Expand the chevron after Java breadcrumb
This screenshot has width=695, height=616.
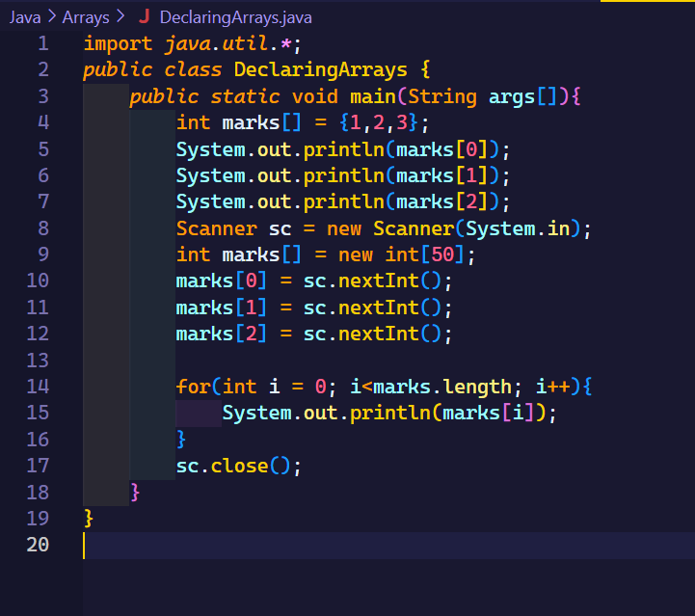point(52,17)
